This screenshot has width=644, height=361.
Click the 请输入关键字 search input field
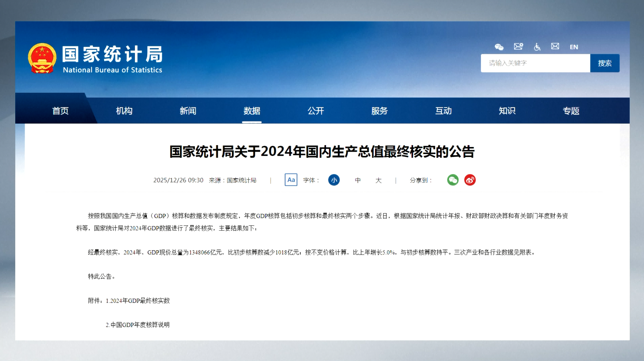[535, 63]
